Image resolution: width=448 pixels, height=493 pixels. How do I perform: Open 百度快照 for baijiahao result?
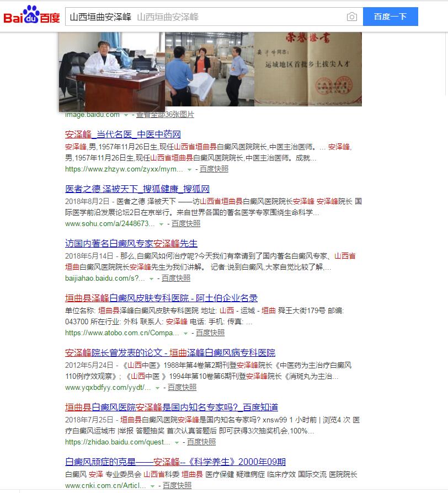pyautogui.click(x=176, y=278)
